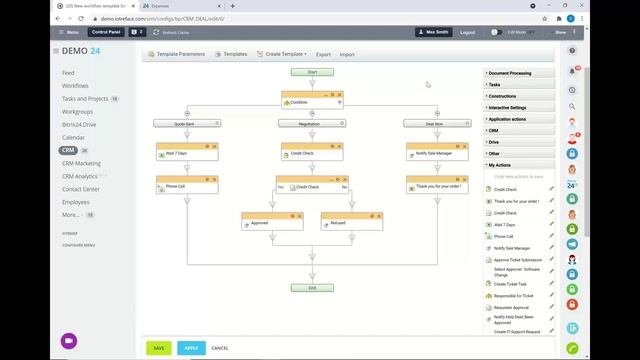Open Template Parameters
The height and width of the screenshot is (360, 640).
[x=176, y=54]
